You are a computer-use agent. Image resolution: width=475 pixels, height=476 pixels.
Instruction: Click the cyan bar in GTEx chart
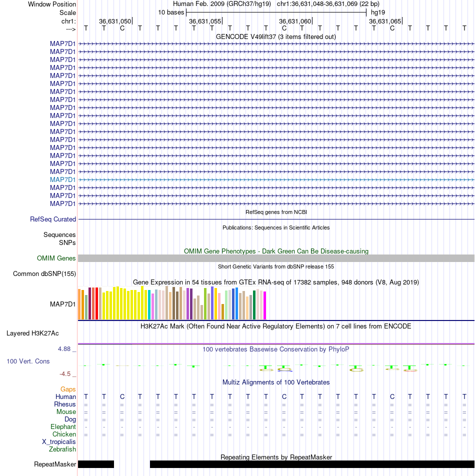tap(149, 305)
